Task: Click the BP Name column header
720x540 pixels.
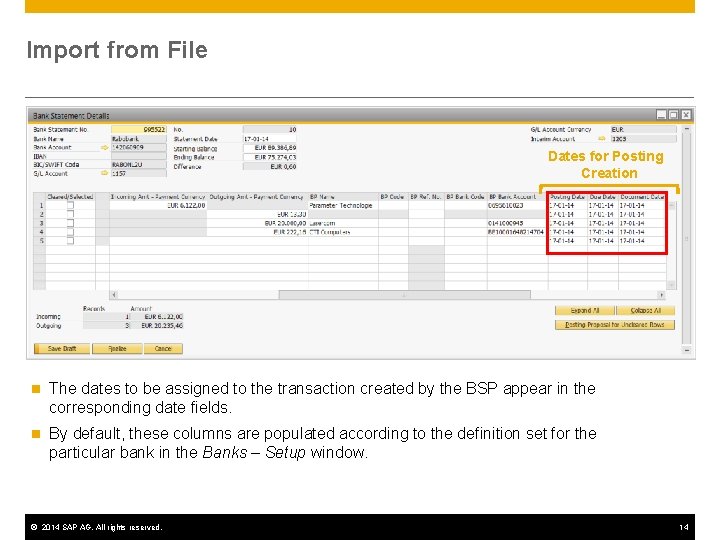Action: coord(343,197)
